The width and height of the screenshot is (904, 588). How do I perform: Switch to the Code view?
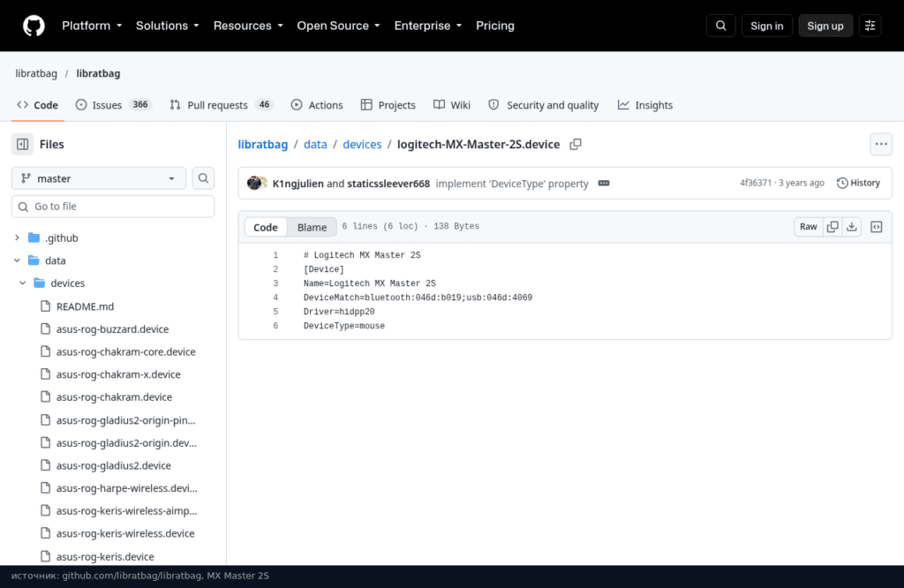[x=265, y=227]
